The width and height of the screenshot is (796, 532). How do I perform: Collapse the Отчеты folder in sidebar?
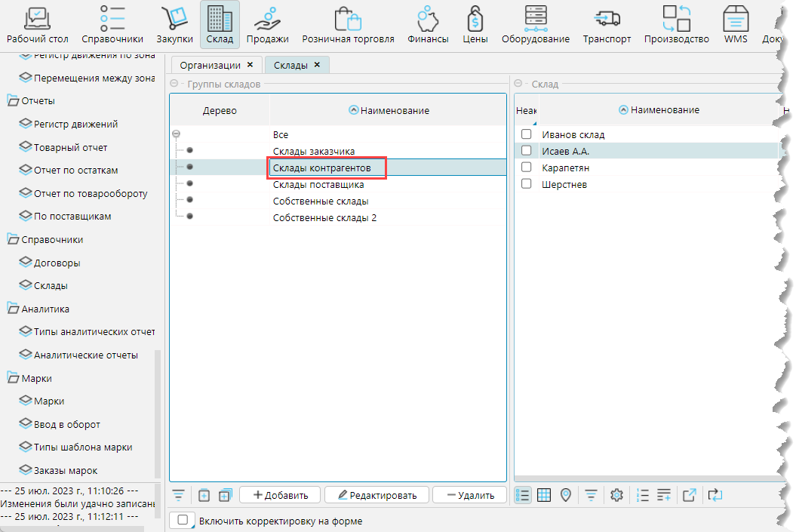pyautogui.click(x=13, y=101)
